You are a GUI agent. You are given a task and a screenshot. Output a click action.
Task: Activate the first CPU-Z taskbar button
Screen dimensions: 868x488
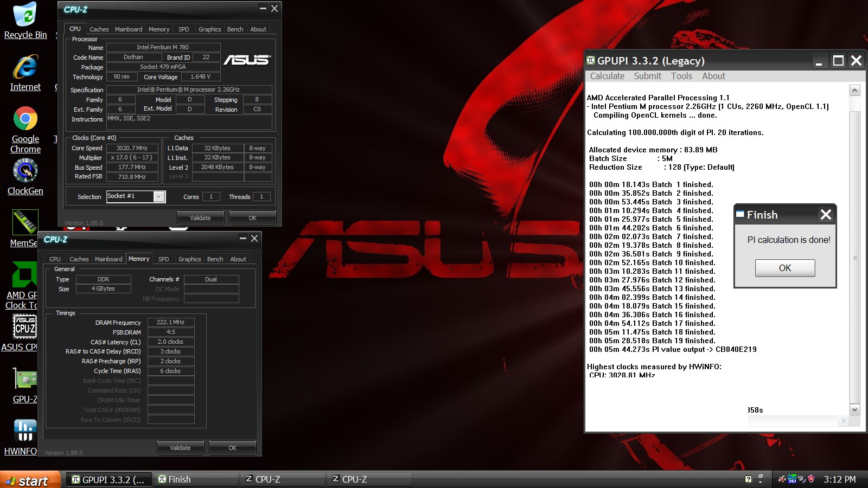[x=283, y=479]
